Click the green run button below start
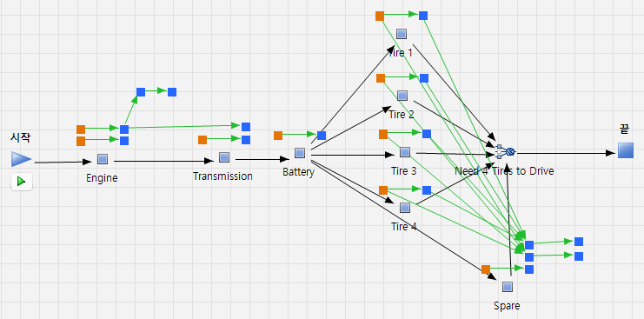The image size is (644, 319). (22, 182)
